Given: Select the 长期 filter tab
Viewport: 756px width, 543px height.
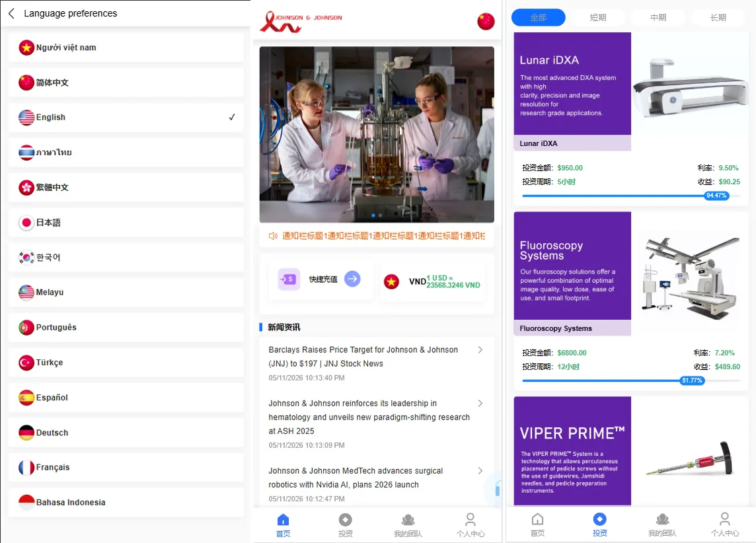Looking at the screenshot, I should pyautogui.click(x=718, y=17).
